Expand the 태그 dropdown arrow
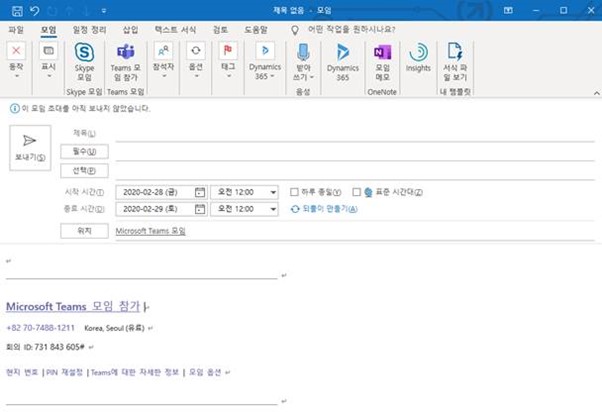This screenshot has width=602, height=412. [228, 76]
